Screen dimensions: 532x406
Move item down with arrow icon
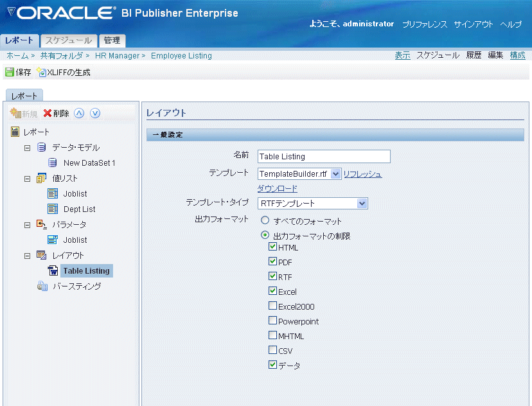pos(95,113)
